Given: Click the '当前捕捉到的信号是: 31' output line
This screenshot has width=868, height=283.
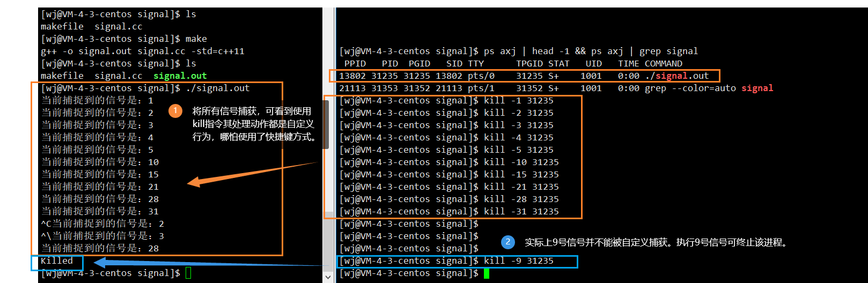Looking at the screenshot, I should point(100,211).
